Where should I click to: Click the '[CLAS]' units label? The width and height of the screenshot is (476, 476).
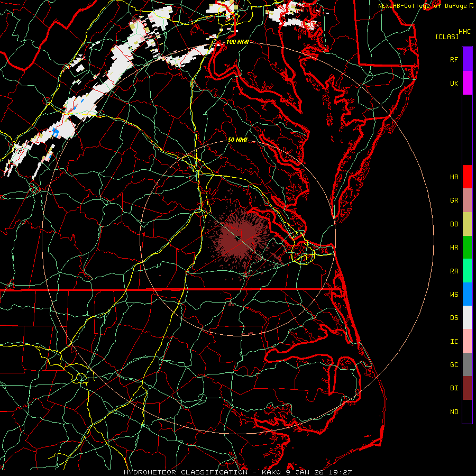447,37
